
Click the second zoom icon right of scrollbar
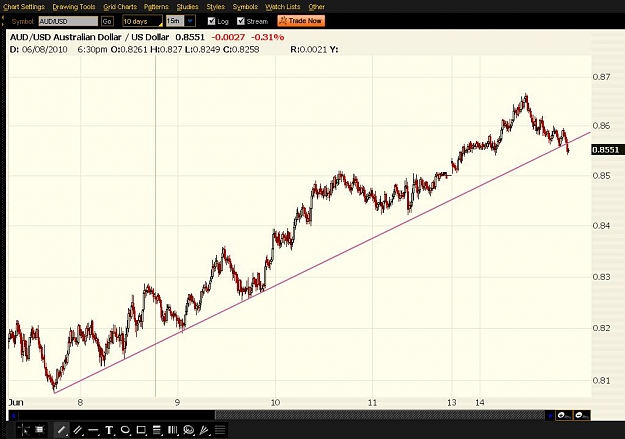[582, 415]
